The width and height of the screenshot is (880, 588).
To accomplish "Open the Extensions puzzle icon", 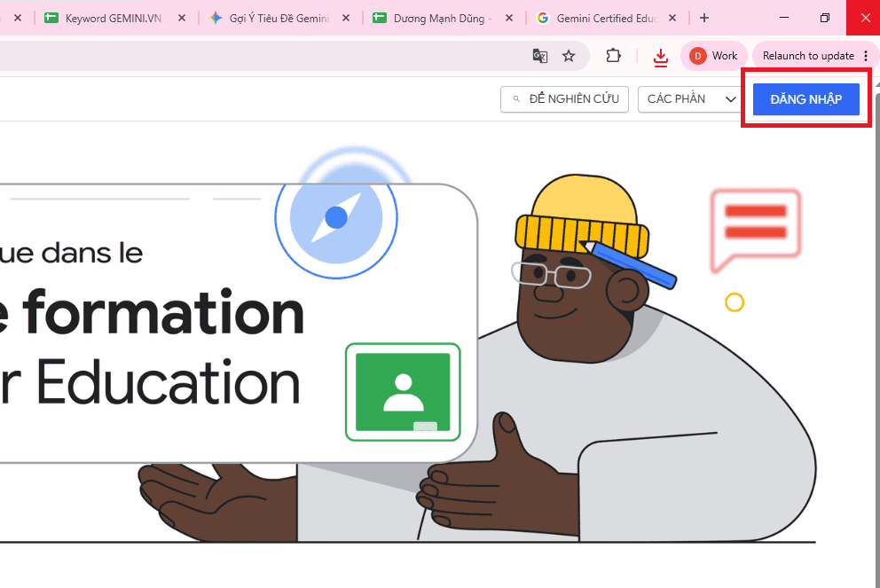I will (613, 56).
